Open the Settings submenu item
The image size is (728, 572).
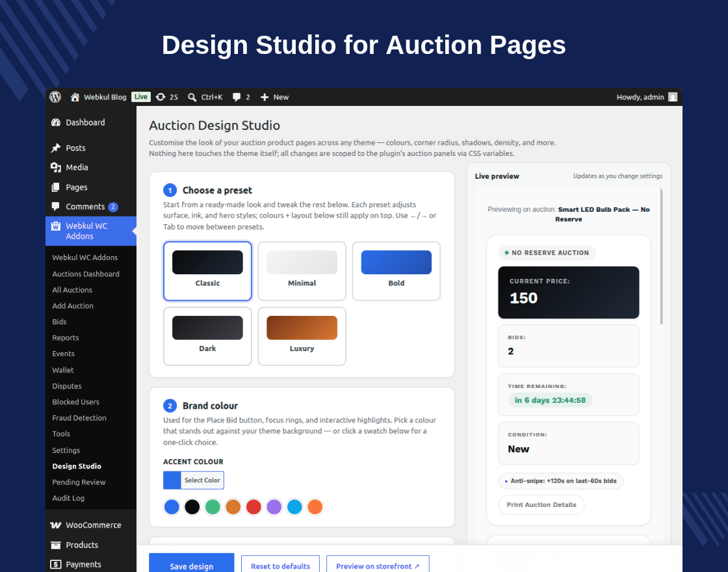66,450
